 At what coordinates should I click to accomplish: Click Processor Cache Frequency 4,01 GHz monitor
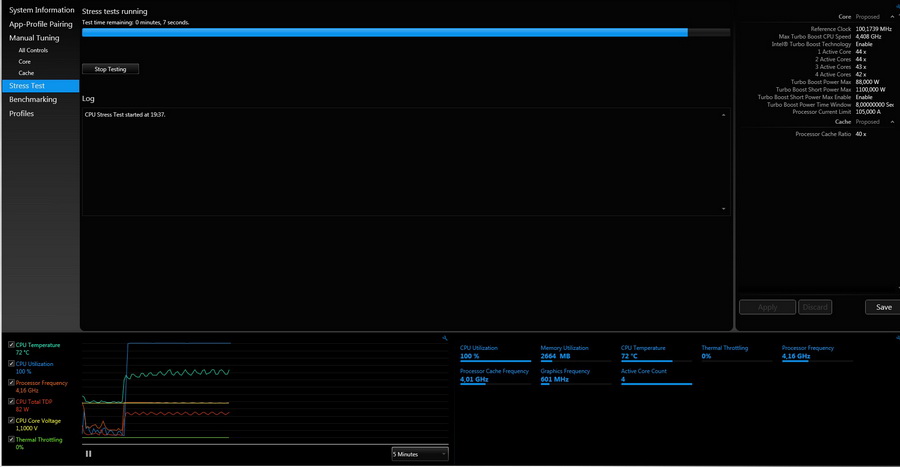click(x=495, y=376)
